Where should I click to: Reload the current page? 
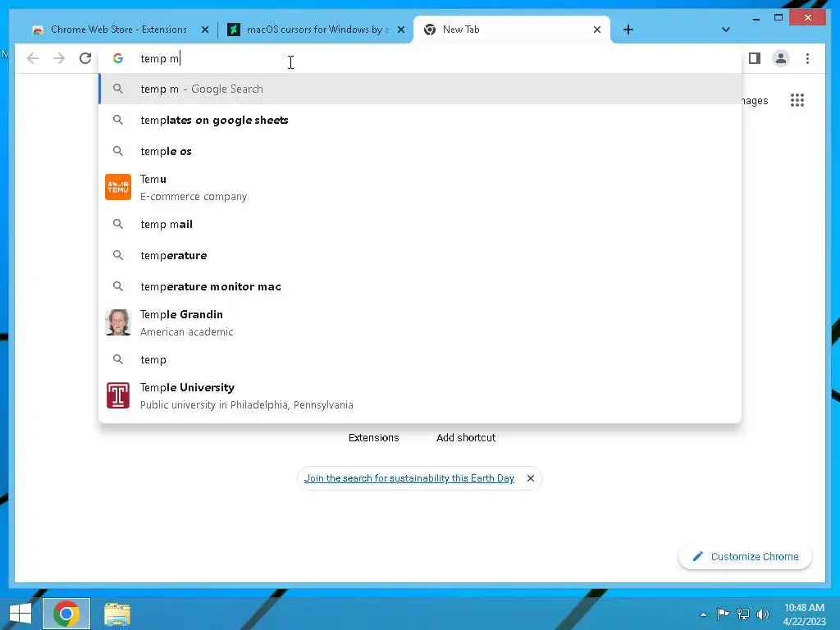pos(85,58)
